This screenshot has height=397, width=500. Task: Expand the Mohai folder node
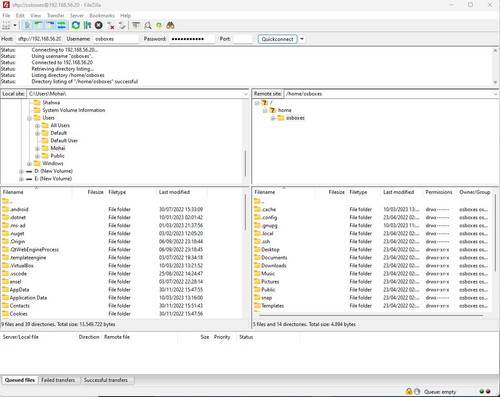[x=37, y=148]
